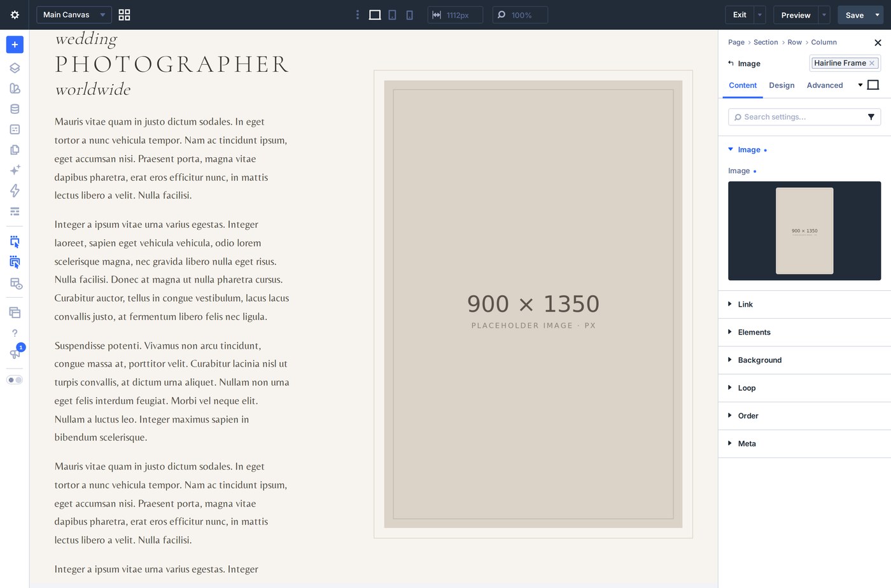
Task: Save the page with the Save button
Action: (855, 15)
